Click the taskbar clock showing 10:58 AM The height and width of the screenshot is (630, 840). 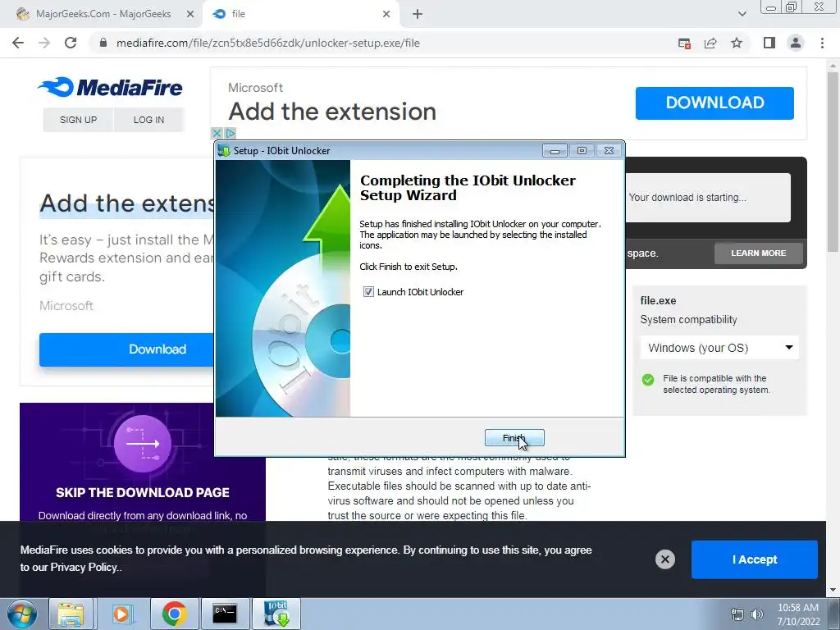coord(798,614)
